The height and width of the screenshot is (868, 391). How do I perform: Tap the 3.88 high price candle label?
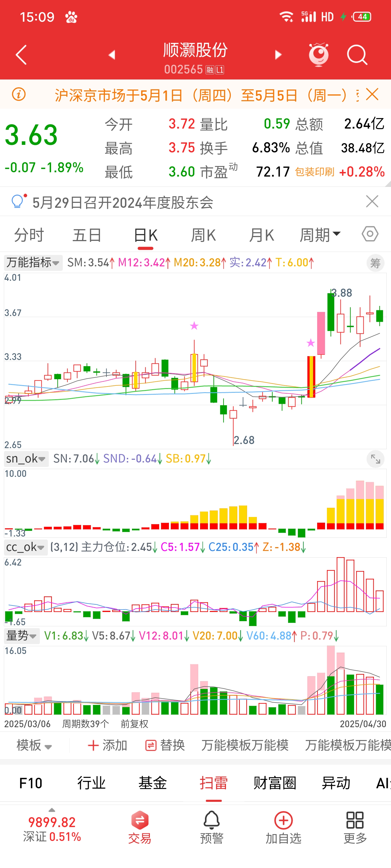341,293
